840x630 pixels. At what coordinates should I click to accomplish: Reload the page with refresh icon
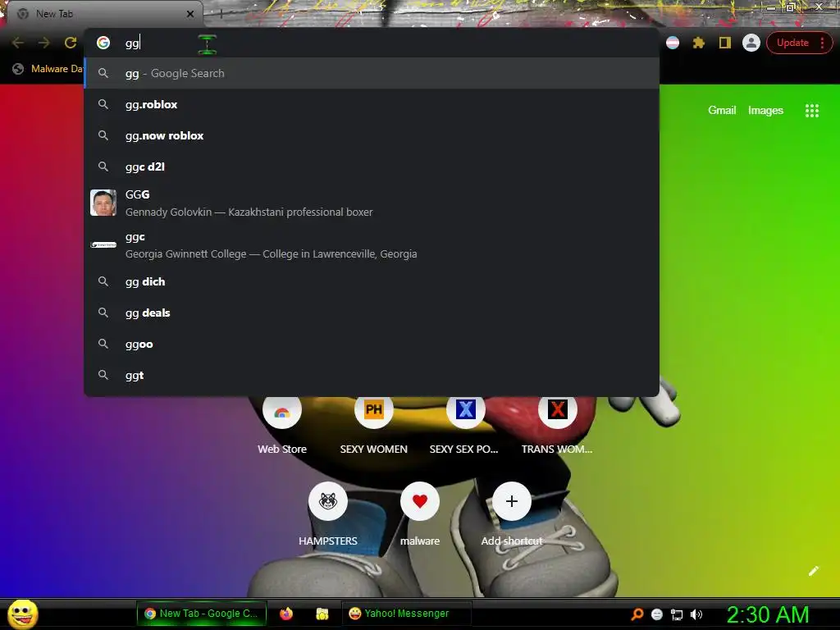pos(71,43)
